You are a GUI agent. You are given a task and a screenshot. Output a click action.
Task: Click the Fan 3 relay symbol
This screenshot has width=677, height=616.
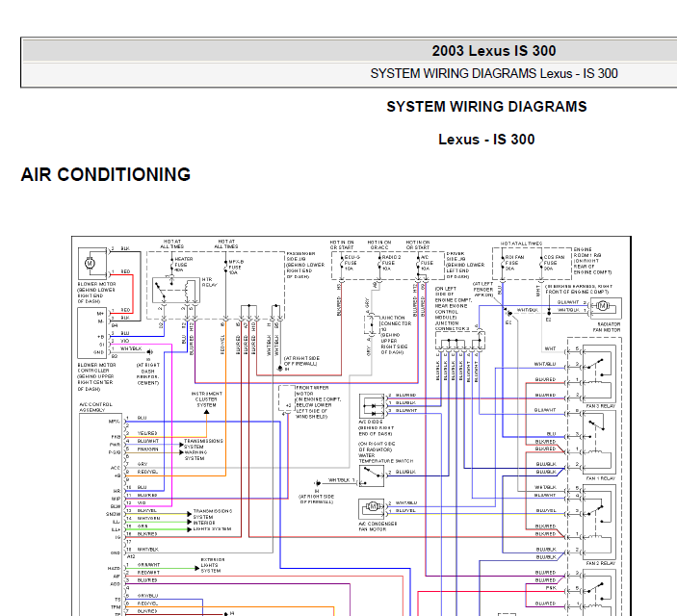pos(599,373)
